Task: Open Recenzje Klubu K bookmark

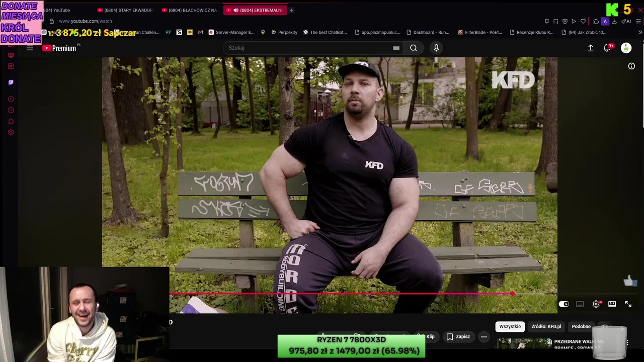Action: pos(531,32)
